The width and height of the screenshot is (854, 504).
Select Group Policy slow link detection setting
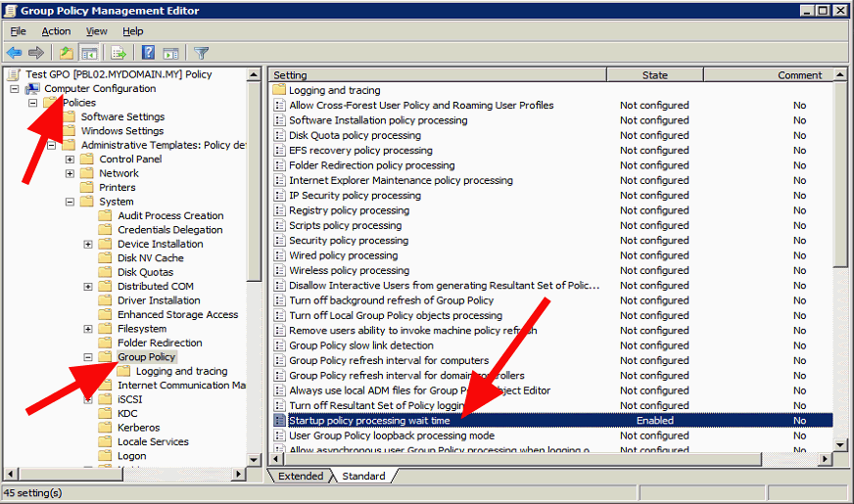(360, 345)
